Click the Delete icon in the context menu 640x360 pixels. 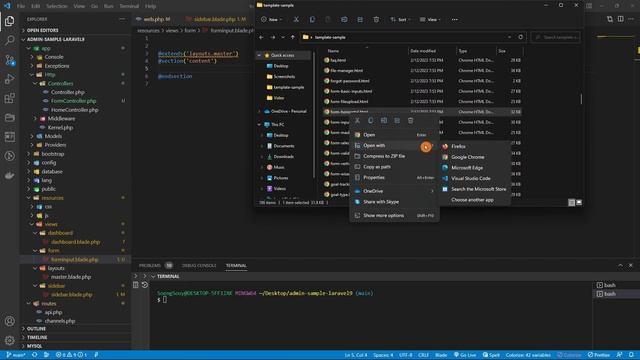click(x=411, y=121)
